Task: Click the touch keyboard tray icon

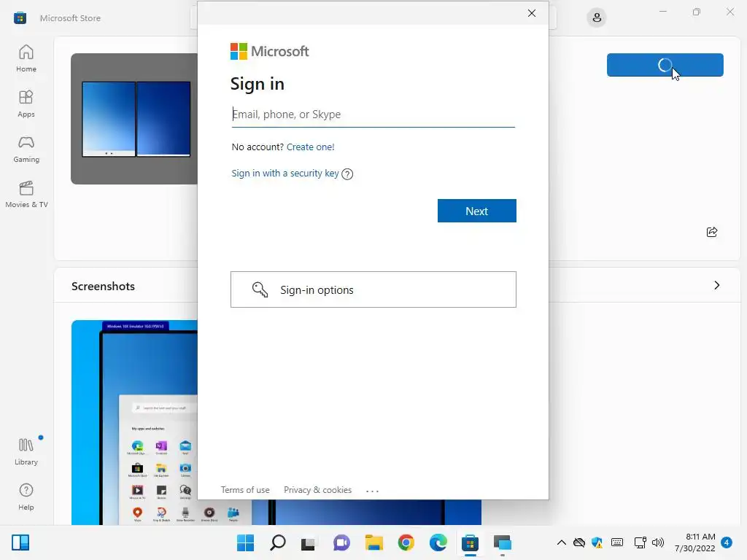Action: coord(617,542)
